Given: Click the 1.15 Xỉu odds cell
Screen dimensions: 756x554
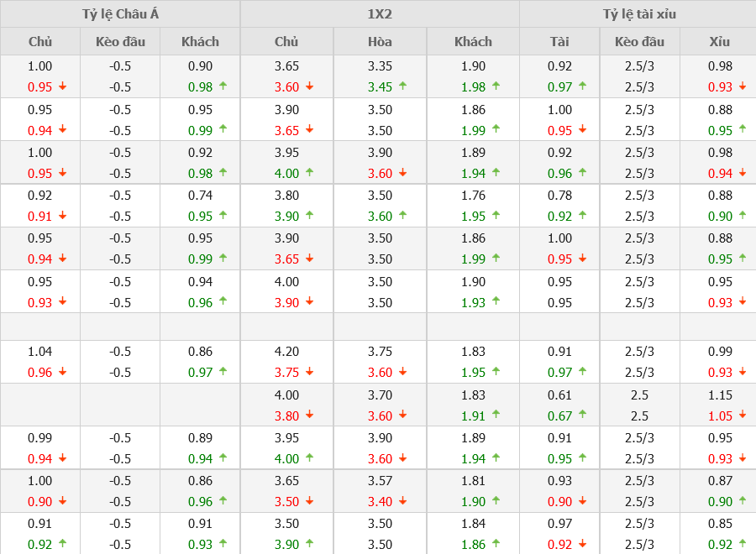Looking at the screenshot, I should 720,395.
